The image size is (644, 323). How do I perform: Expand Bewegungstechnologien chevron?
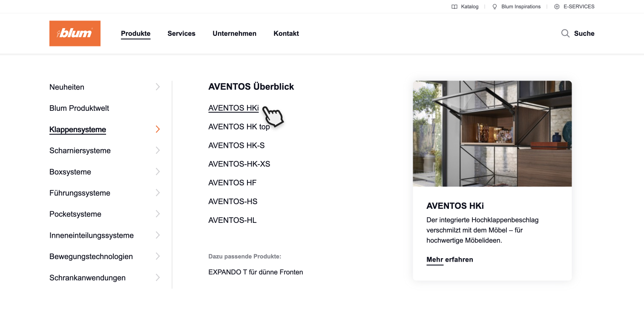(x=158, y=256)
